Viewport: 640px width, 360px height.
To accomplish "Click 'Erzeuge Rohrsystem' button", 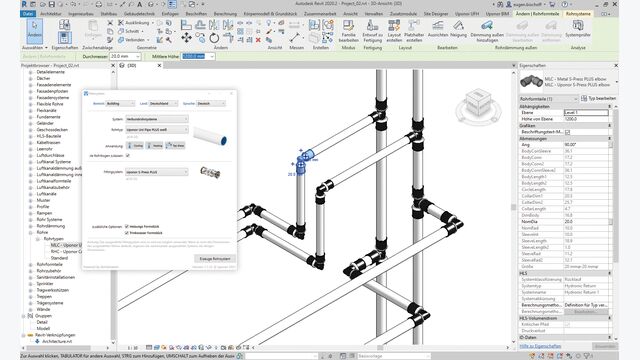I will click(x=215, y=259).
